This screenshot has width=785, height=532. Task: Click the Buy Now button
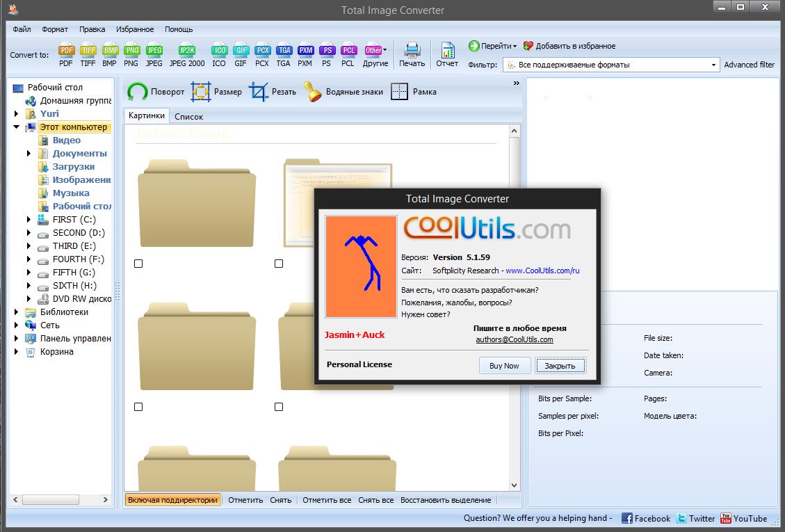tap(504, 366)
